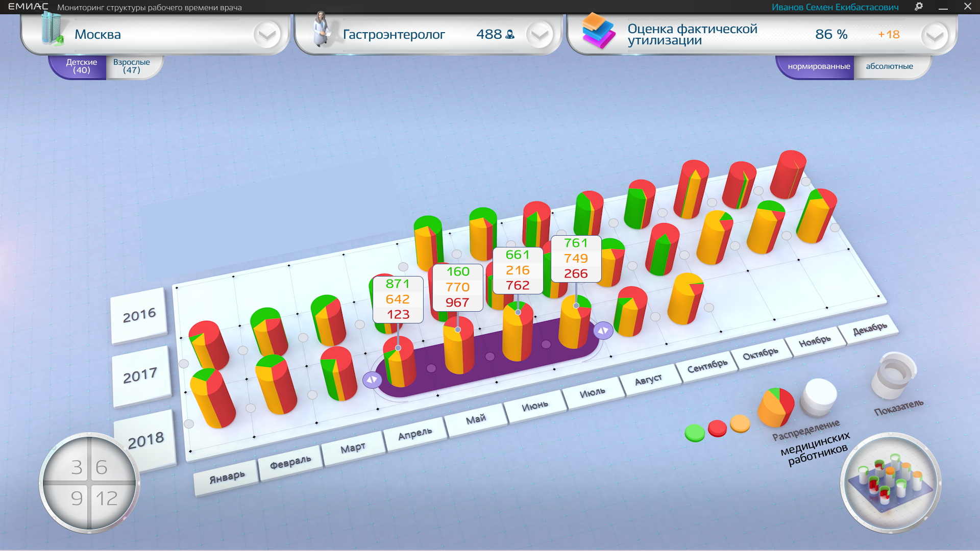This screenshot has width=980, height=551.
Task: Click the right purple range handle
Action: 603,331
